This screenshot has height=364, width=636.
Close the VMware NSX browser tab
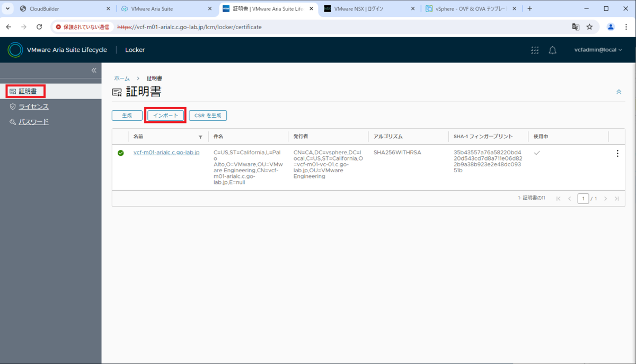pos(413,9)
